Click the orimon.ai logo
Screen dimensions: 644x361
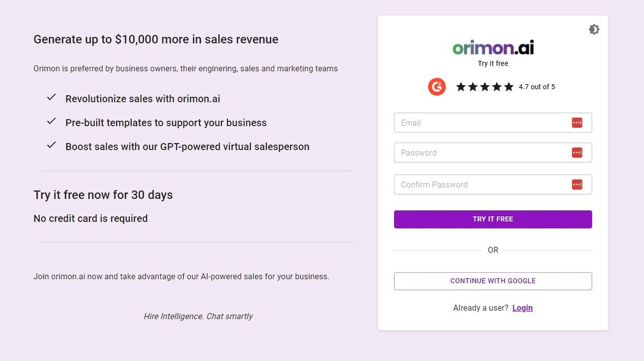pyautogui.click(x=493, y=47)
